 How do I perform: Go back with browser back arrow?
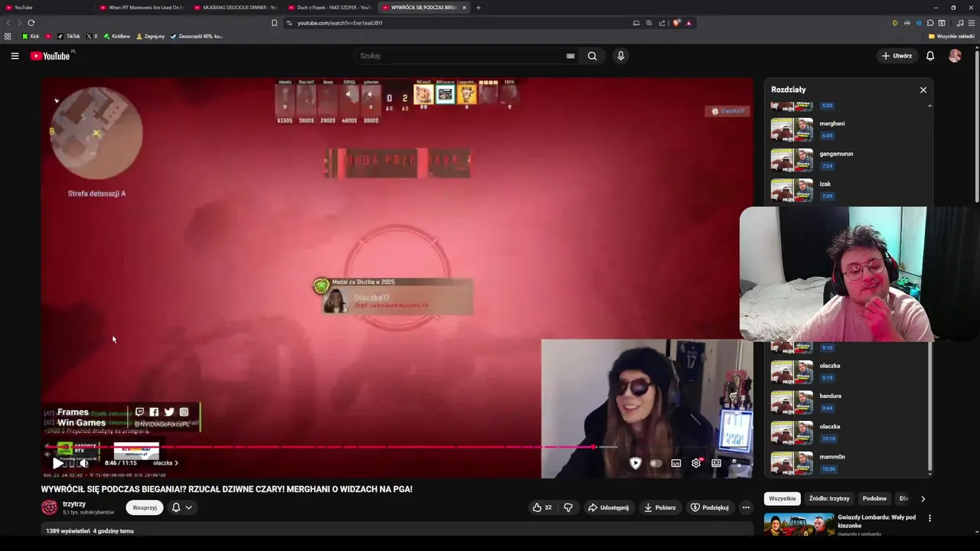9,23
